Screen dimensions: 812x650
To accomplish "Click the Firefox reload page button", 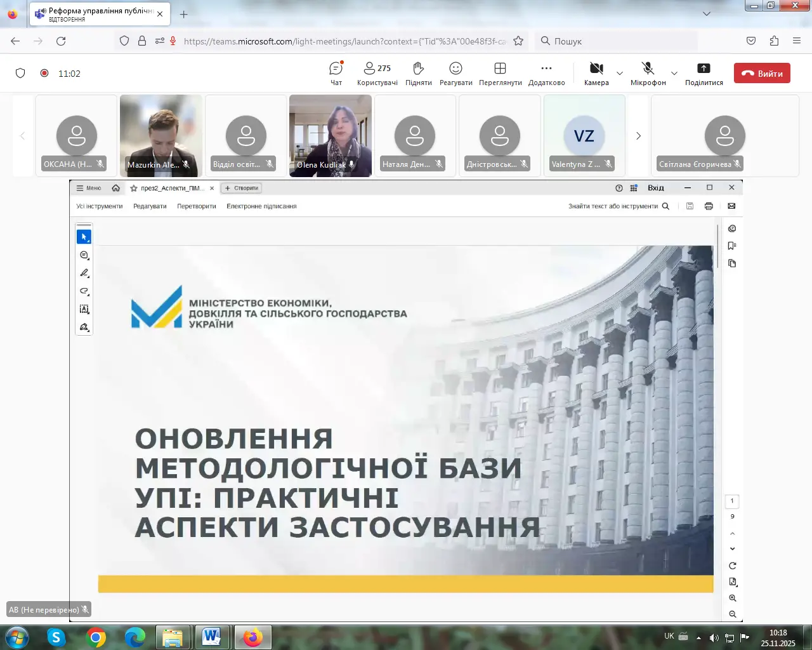I will (x=61, y=41).
